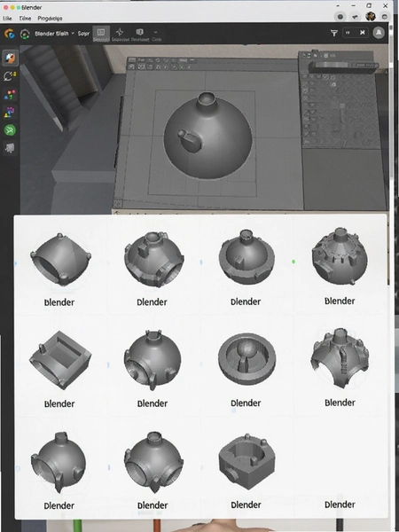The height and width of the screenshot is (532, 399).
Task: Click the round grey icon right of profile photo
Action: [x=385, y=16]
